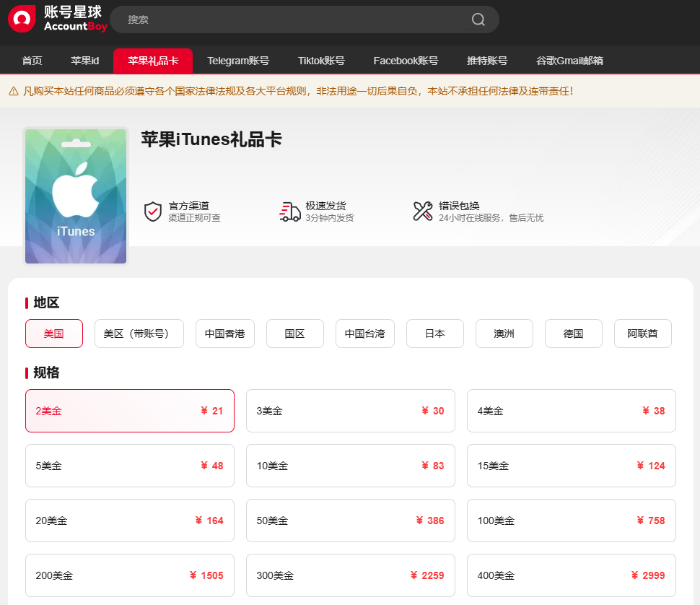
Task: Select the 200美金 ¥1505 option
Action: [x=130, y=575]
